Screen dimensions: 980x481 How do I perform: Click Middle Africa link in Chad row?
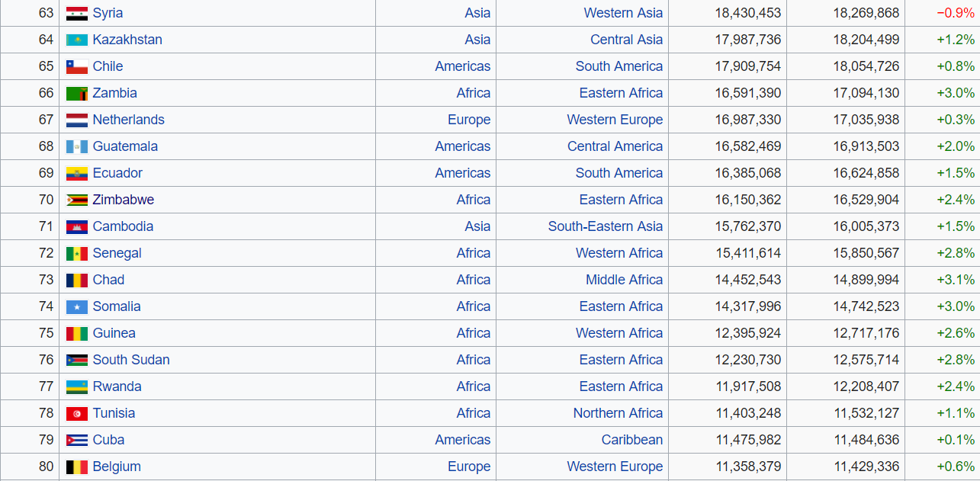625,280
